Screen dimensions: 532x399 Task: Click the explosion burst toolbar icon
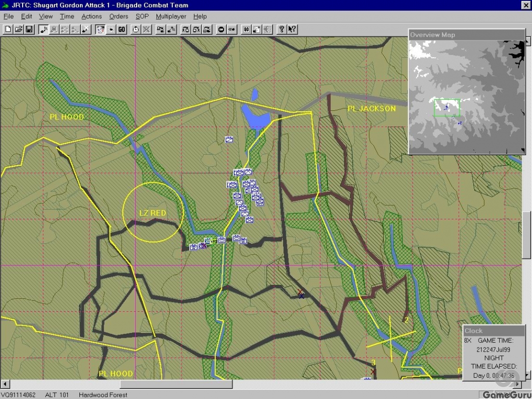111,29
